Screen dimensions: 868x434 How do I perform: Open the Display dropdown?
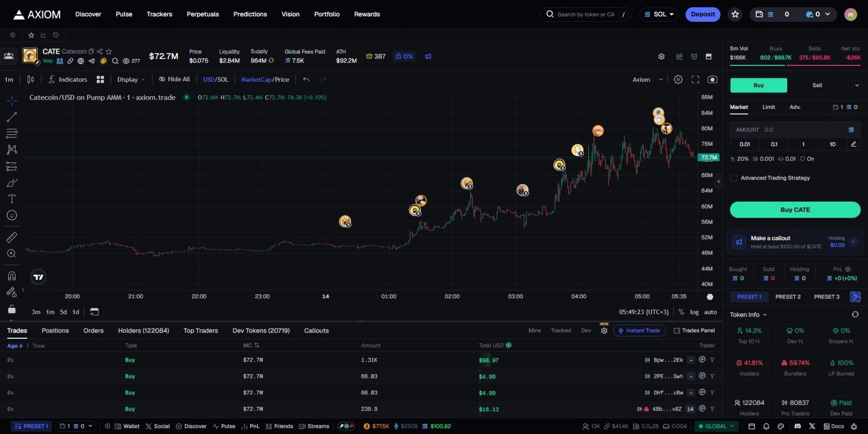pyautogui.click(x=131, y=79)
